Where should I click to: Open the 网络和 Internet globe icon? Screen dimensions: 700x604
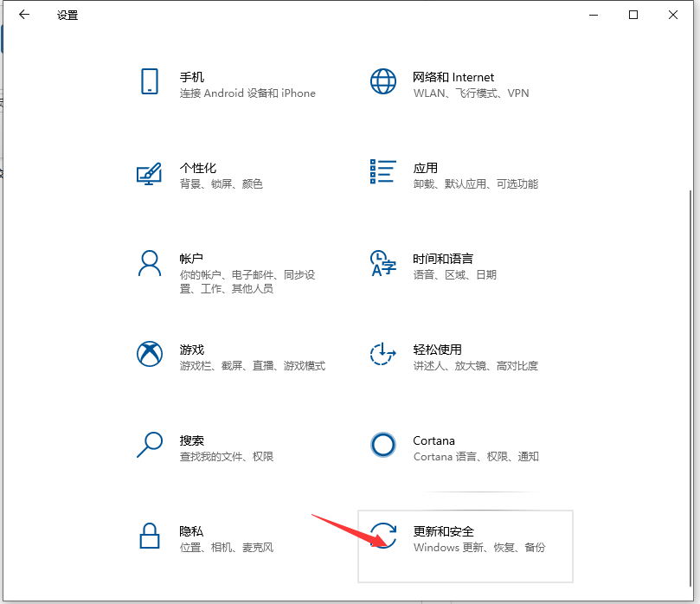pyautogui.click(x=382, y=83)
